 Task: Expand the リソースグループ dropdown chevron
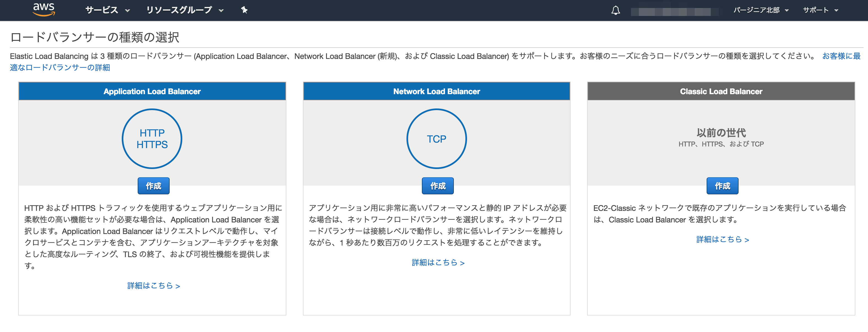(x=221, y=10)
